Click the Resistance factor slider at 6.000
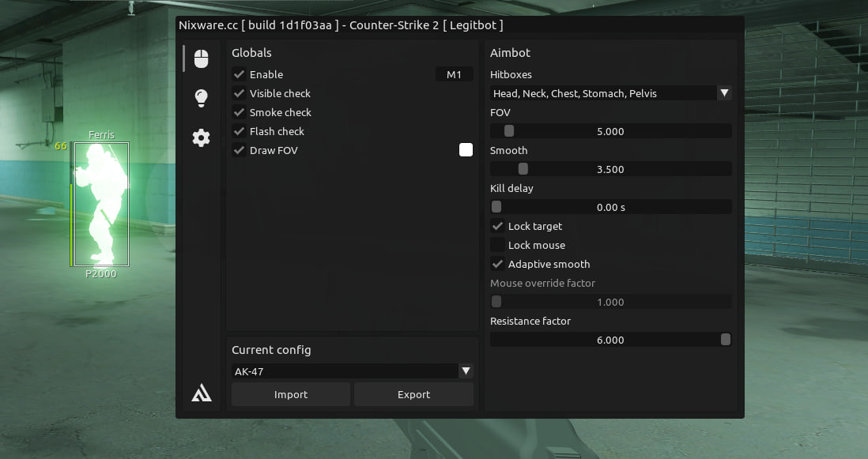The width and height of the screenshot is (868, 459). (x=610, y=340)
